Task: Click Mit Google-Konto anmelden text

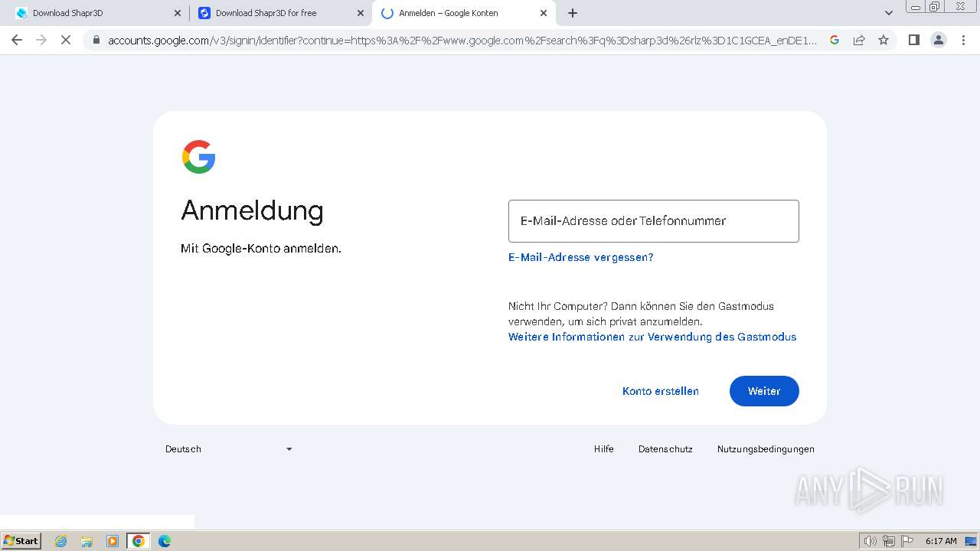Action: click(x=261, y=249)
